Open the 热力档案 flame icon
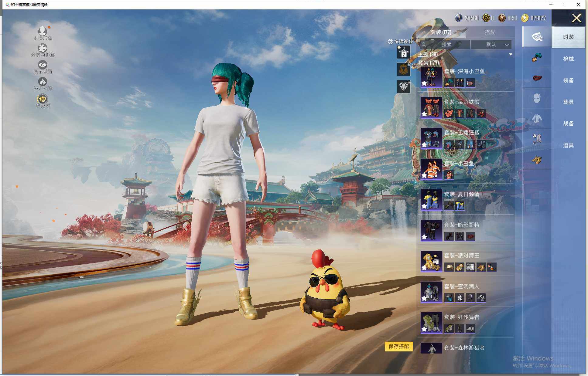 tap(43, 81)
